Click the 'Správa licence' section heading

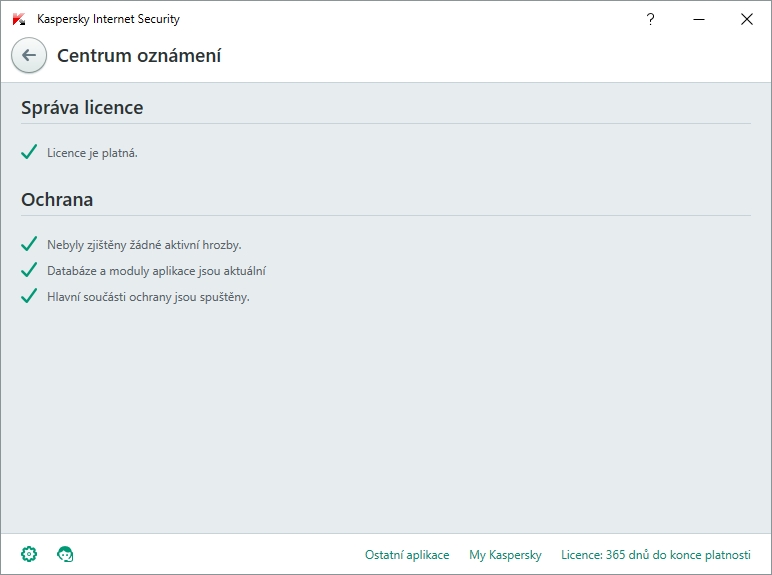[82, 108]
